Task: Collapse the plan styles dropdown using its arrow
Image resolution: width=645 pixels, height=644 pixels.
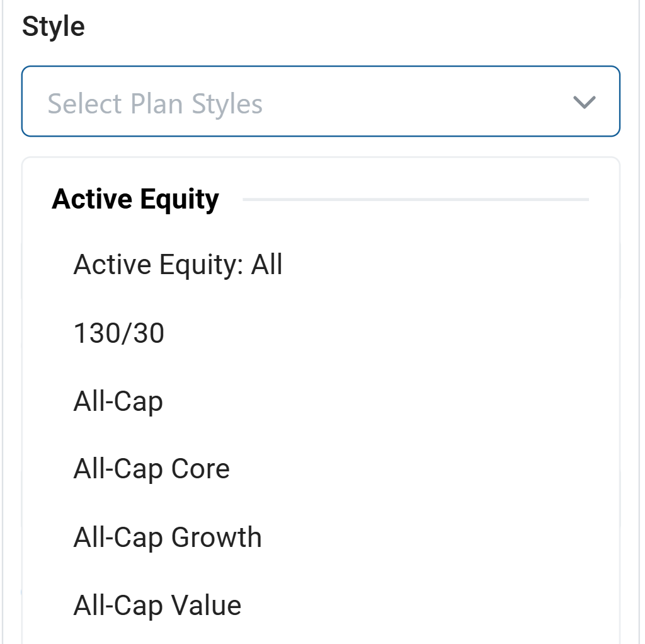Action: 585,102
